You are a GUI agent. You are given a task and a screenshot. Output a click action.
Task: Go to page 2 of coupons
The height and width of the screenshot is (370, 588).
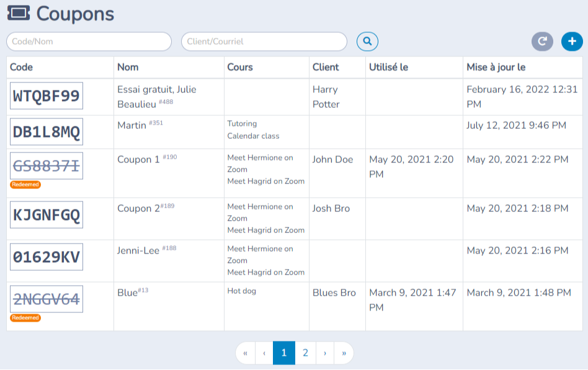305,353
